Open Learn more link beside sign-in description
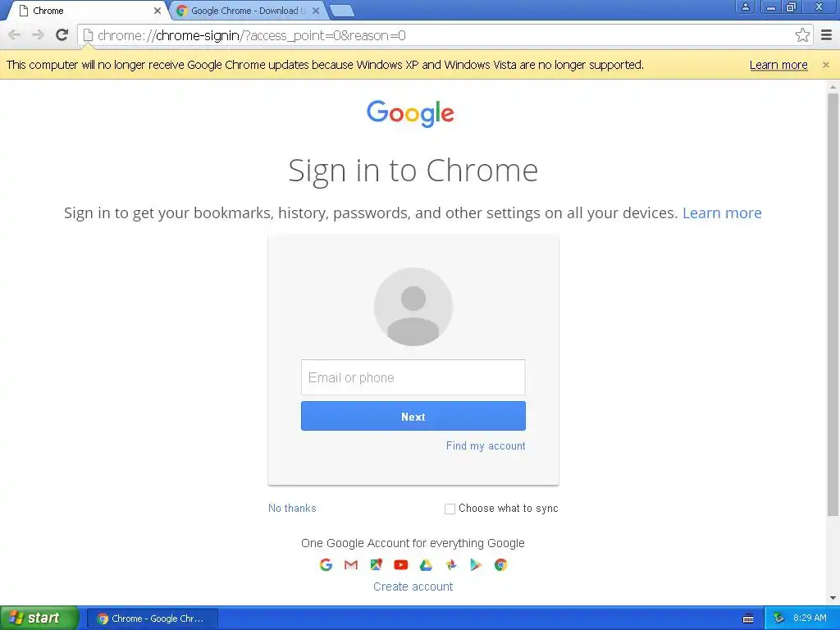Image resolution: width=840 pixels, height=630 pixels. (722, 212)
